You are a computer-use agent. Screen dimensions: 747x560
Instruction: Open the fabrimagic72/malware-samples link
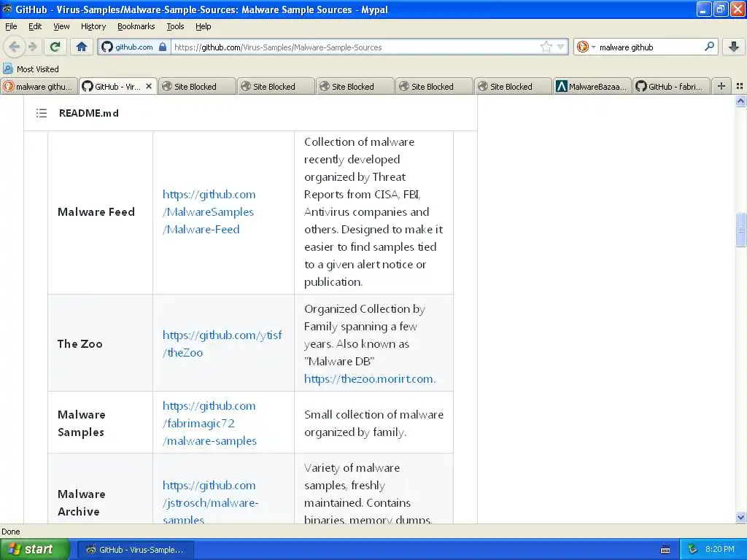209,424
